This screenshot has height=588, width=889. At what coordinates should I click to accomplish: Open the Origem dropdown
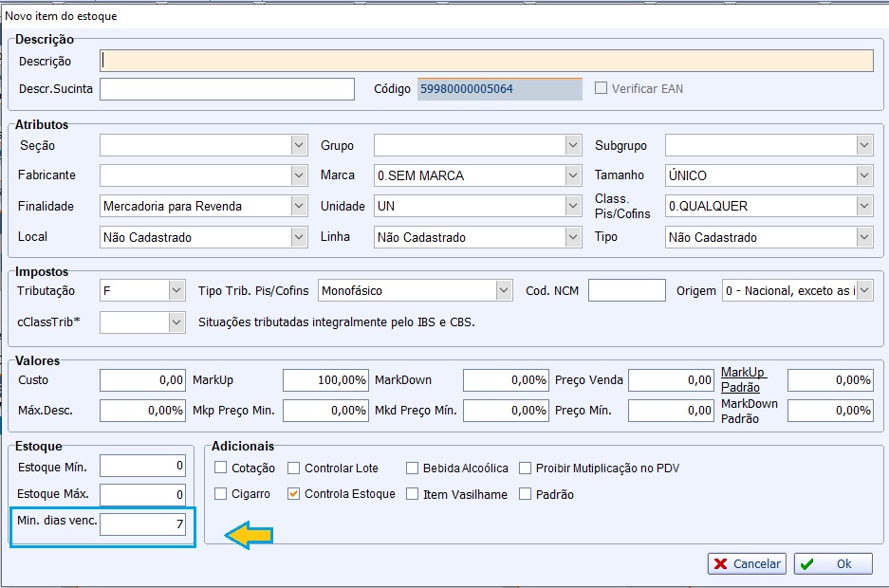[863, 290]
